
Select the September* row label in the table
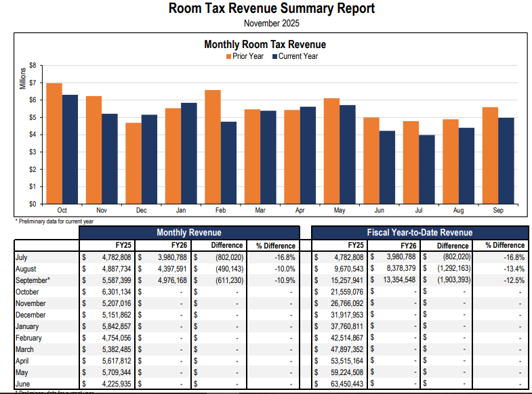tap(33, 280)
